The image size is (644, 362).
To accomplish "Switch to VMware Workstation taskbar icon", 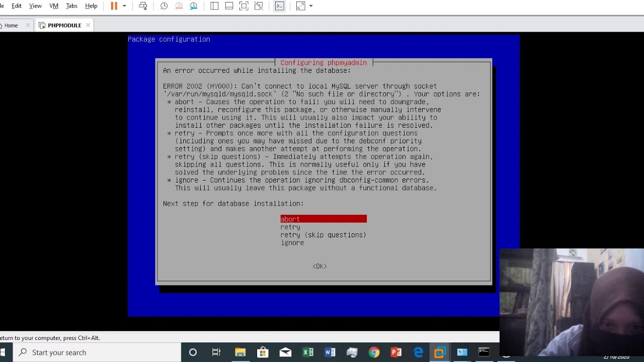I will [x=440, y=352].
